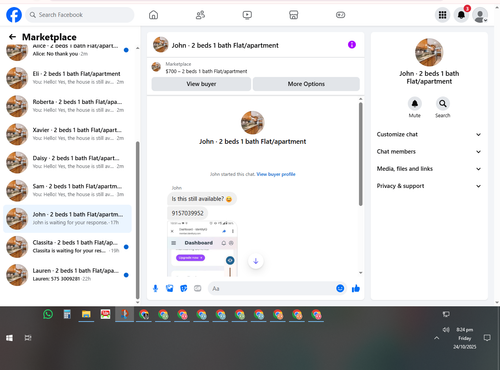Click the purple info icon in chat header
Viewport: 500px width, 370px height.
click(x=352, y=45)
